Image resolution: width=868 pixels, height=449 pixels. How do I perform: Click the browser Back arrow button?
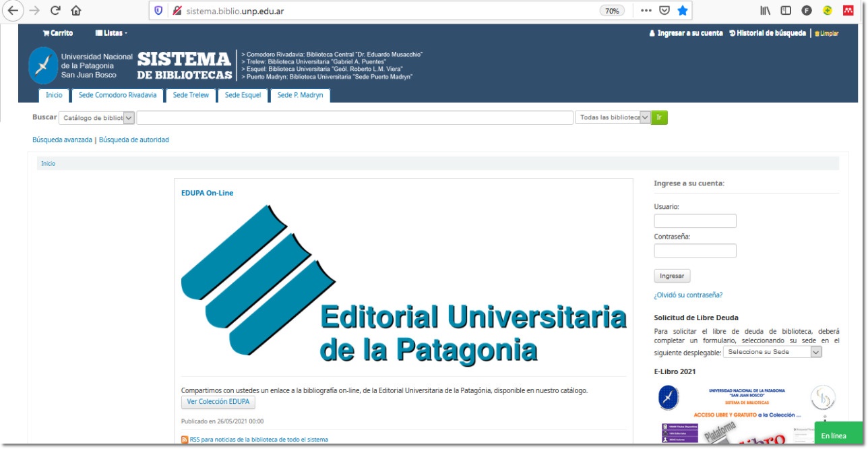point(12,11)
